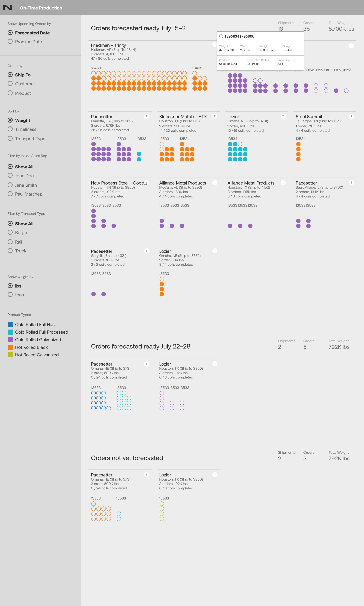The height and width of the screenshot is (606, 364).
Task: Click the T badge on July 22–28 Lozier card
Action: pyautogui.click(x=215, y=364)
